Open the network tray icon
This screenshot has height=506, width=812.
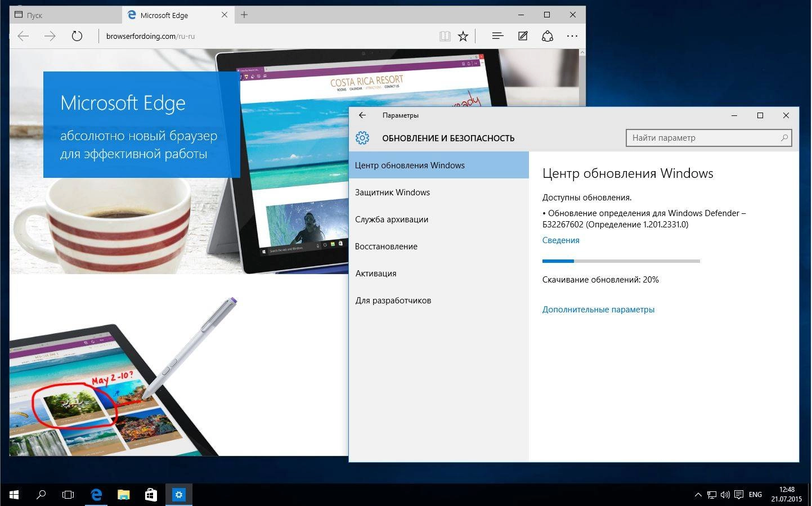coord(711,495)
